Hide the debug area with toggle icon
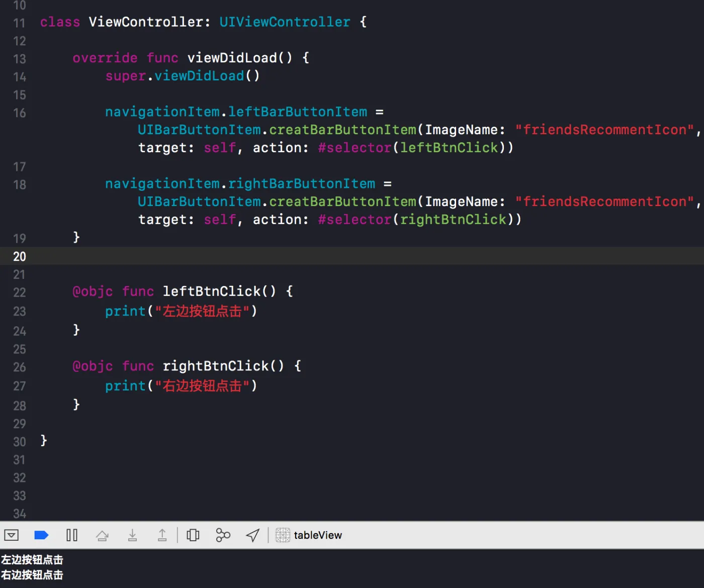 point(11,535)
